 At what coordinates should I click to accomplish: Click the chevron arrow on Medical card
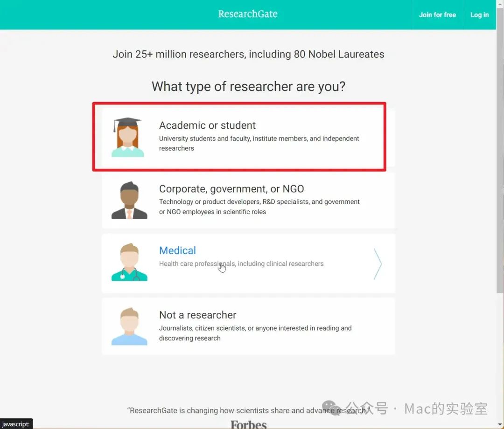click(378, 263)
